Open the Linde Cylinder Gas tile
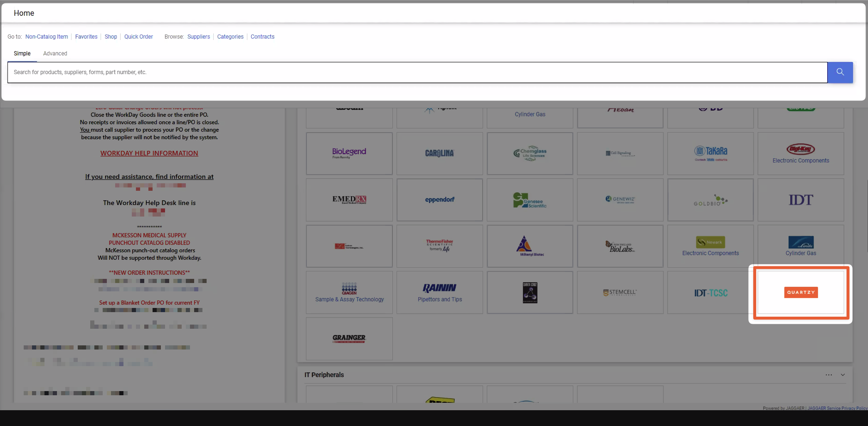 point(801,246)
